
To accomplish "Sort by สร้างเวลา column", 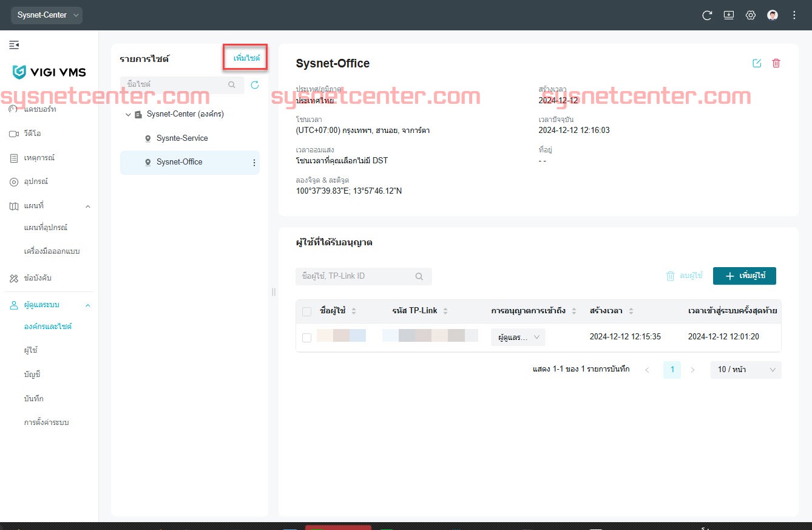I will pyautogui.click(x=631, y=311).
